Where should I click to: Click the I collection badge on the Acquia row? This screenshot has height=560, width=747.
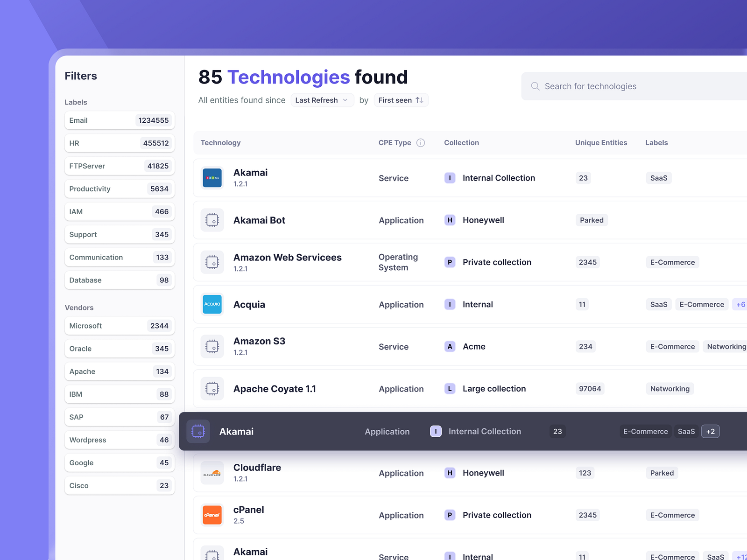tap(450, 304)
